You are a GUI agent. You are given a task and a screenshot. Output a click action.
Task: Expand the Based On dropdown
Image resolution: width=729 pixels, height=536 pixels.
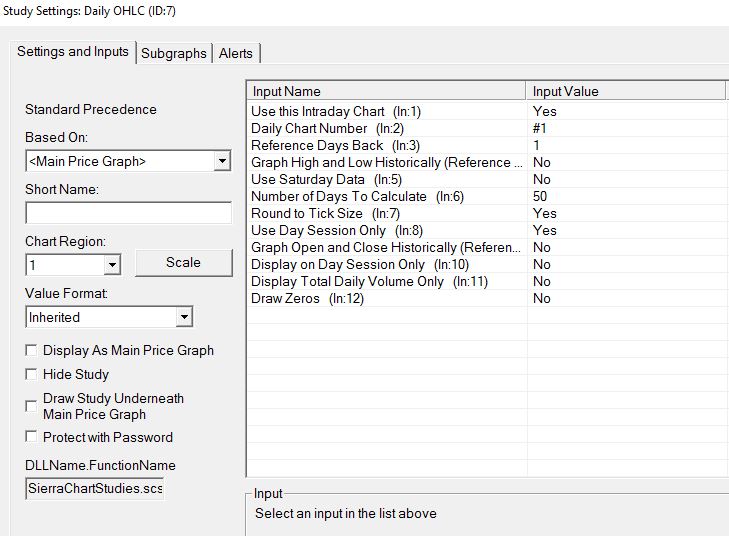click(x=221, y=161)
